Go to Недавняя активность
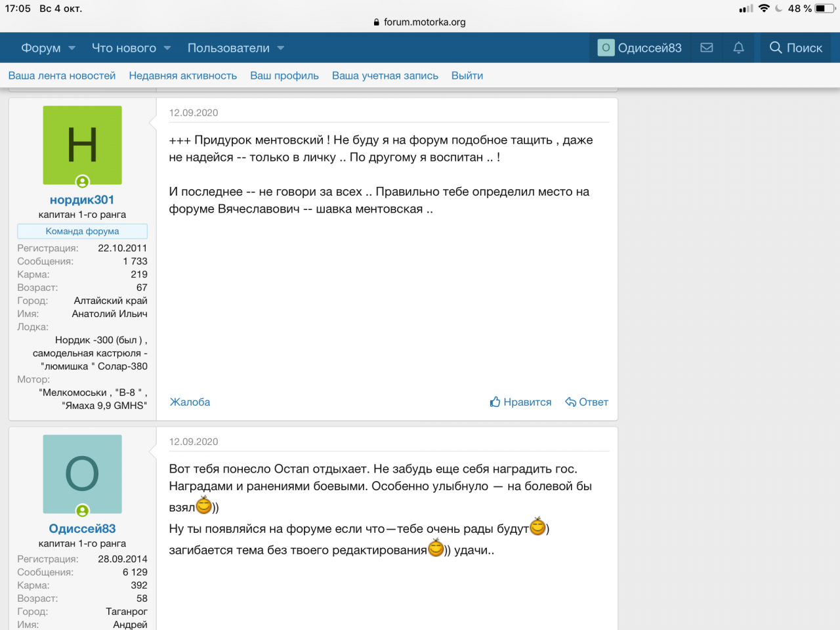840x630 pixels. (182, 75)
